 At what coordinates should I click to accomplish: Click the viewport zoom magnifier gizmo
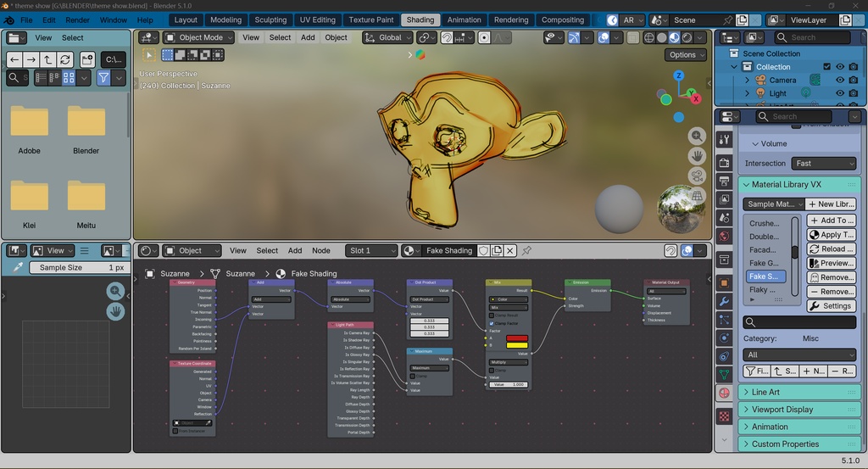[697, 136]
